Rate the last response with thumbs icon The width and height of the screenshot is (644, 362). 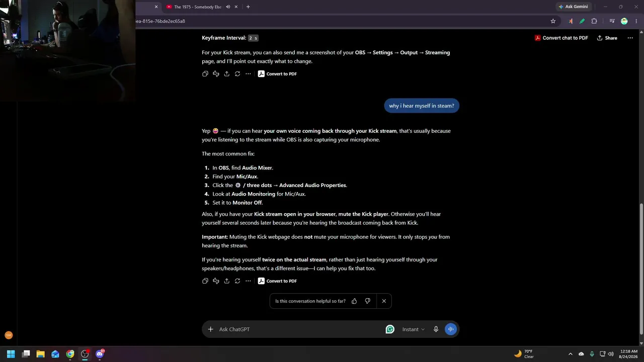coord(216,281)
